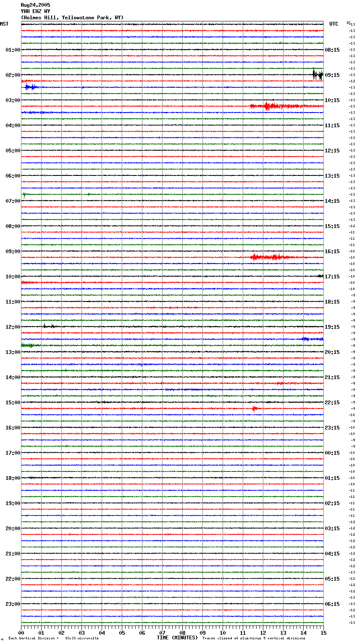Click the DC offset column header

click(x=349, y=23)
